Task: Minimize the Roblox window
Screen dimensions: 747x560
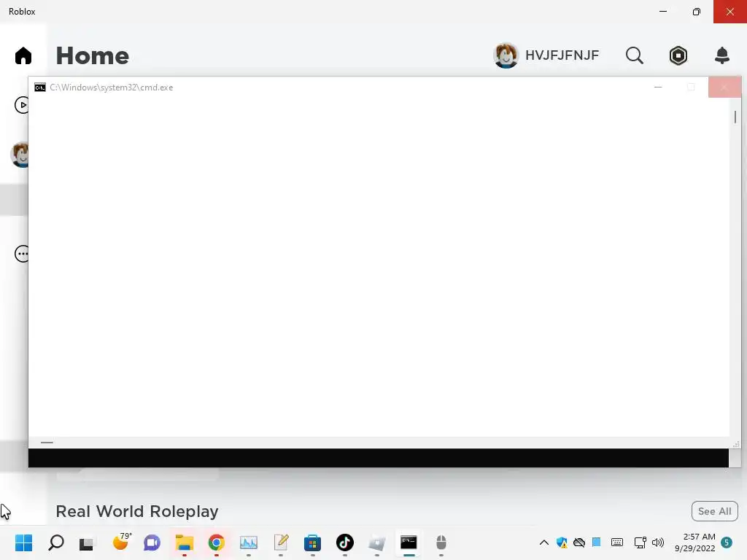Action: 662,12
